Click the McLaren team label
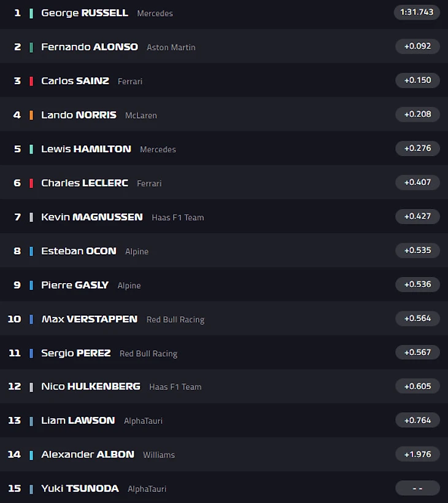Viewport: 448px width, 503px height. 141,115
